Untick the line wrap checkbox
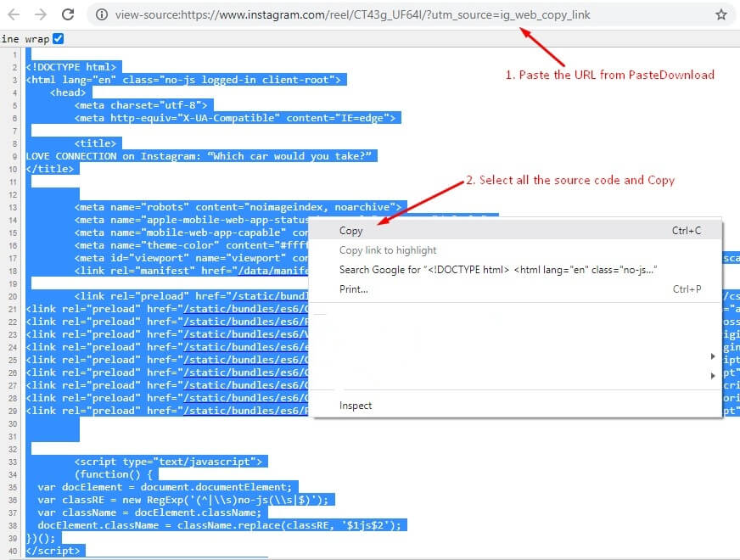740x560 pixels. coord(58,39)
